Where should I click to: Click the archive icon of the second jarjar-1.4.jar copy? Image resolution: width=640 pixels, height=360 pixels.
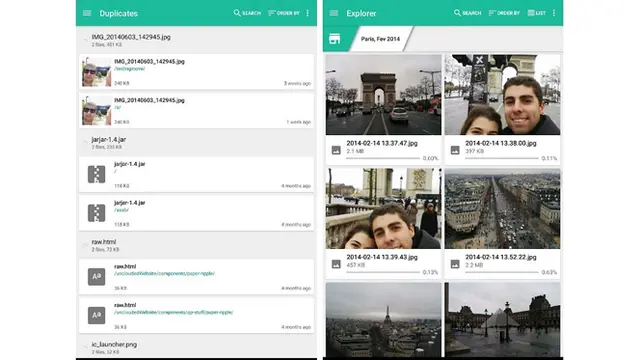[96, 213]
